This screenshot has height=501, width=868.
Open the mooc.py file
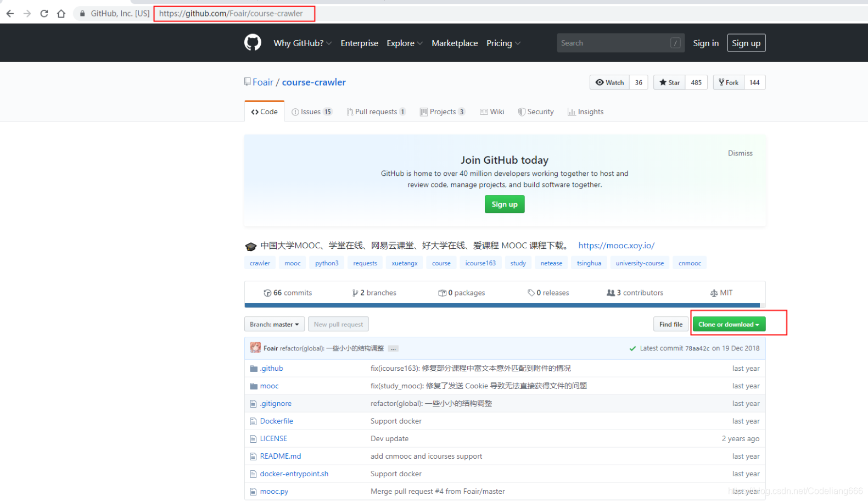tap(274, 492)
